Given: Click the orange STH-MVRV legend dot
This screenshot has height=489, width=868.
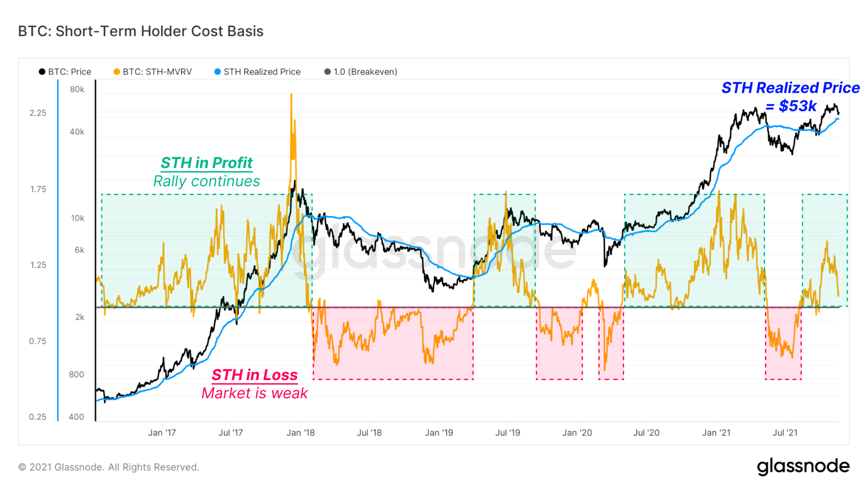Looking at the screenshot, I should (117, 72).
